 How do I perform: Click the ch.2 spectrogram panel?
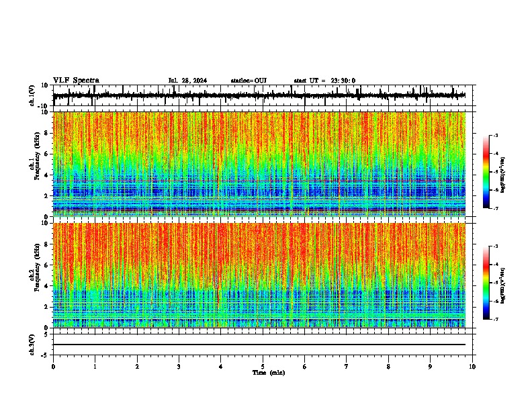point(259,275)
